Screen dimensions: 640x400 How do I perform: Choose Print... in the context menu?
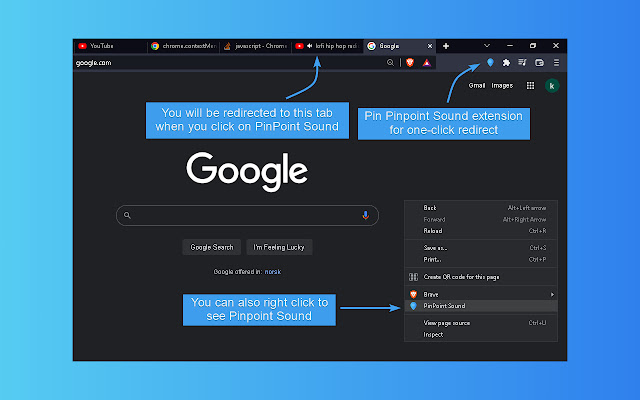[481, 259]
